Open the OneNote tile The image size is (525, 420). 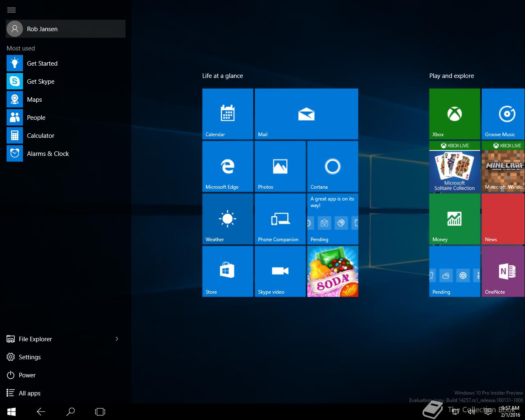click(x=503, y=272)
